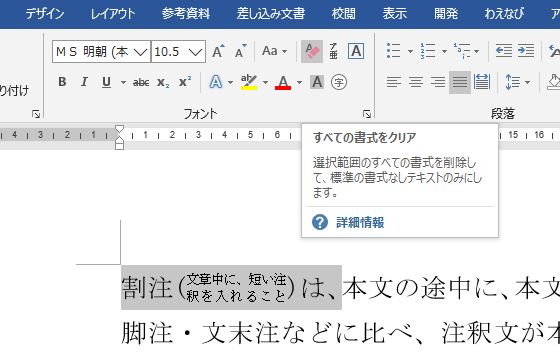This screenshot has width=560, height=361.
Task: Center the paragraph text
Action: [416, 82]
